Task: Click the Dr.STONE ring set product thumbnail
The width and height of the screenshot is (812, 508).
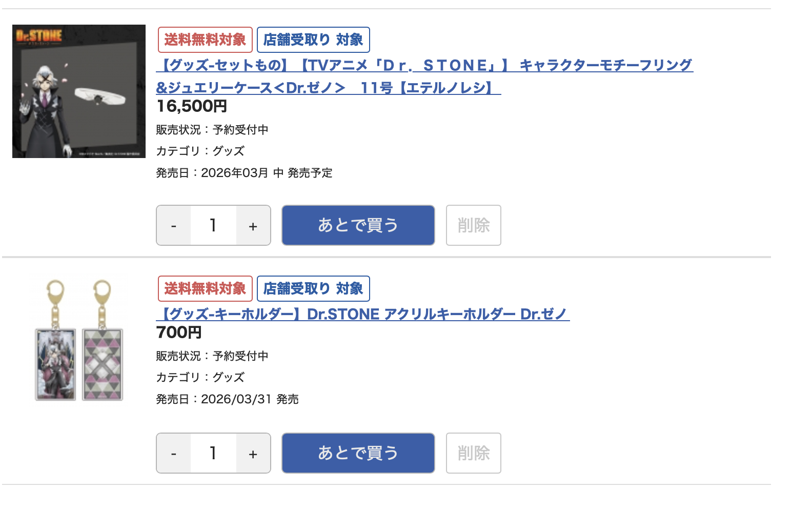Action: point(79,91)
